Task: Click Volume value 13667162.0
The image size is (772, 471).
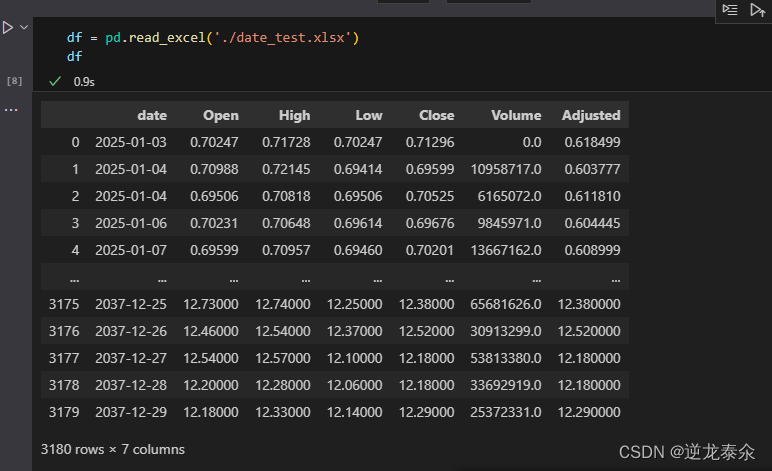Action: tap(506, 250)
